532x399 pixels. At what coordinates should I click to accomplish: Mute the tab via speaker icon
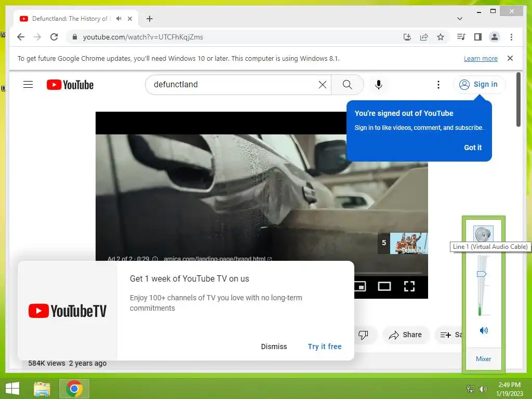118,19
